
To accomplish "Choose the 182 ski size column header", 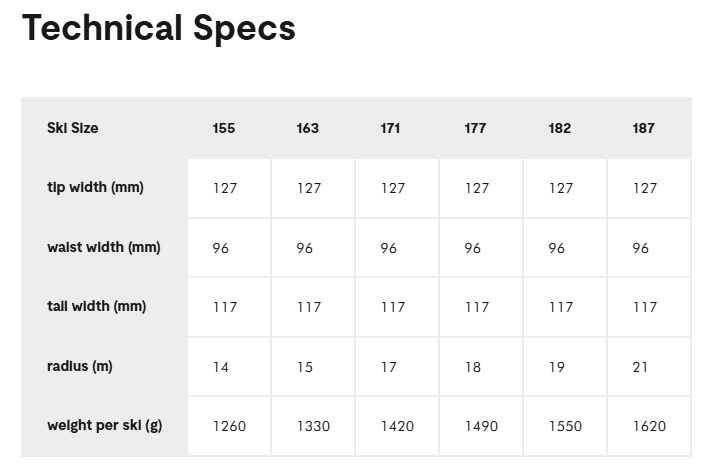I will coord(560,128).
